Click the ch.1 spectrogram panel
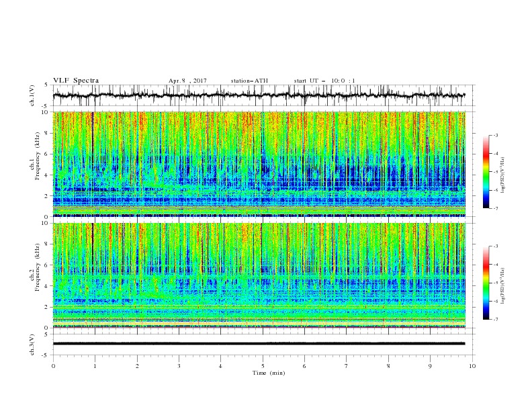This screenshot has height=411, width=532. 259,164
